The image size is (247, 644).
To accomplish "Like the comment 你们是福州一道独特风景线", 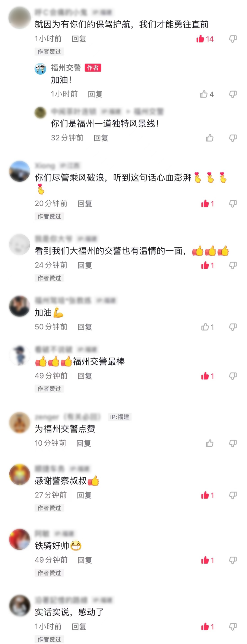I will click(209, 138).
